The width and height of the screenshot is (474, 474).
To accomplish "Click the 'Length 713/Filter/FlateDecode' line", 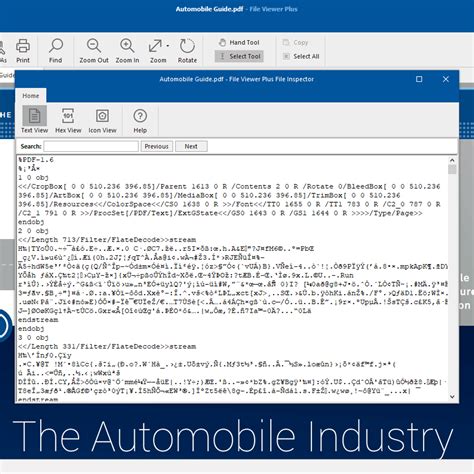I will tap(107, 240).
